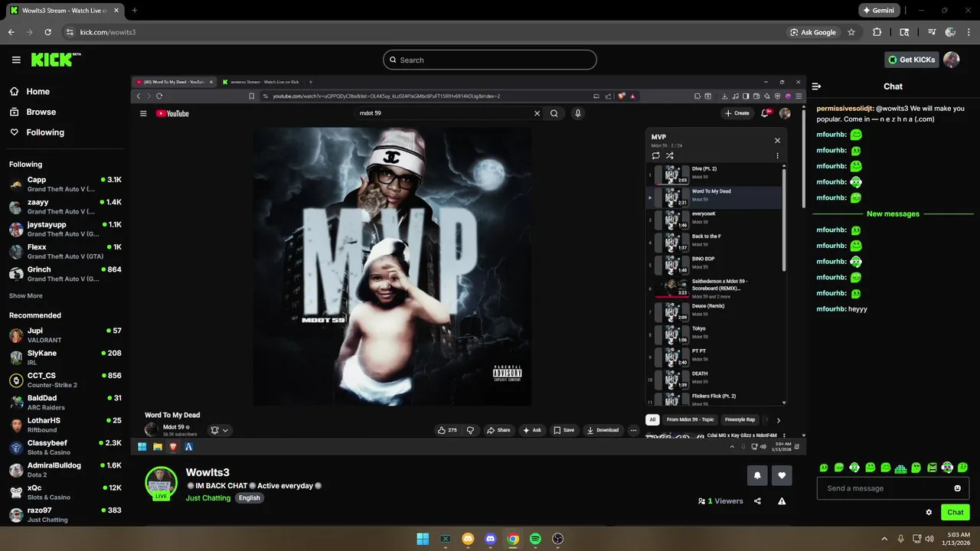Open OBS Studio from the taskbar

(558, 539)
